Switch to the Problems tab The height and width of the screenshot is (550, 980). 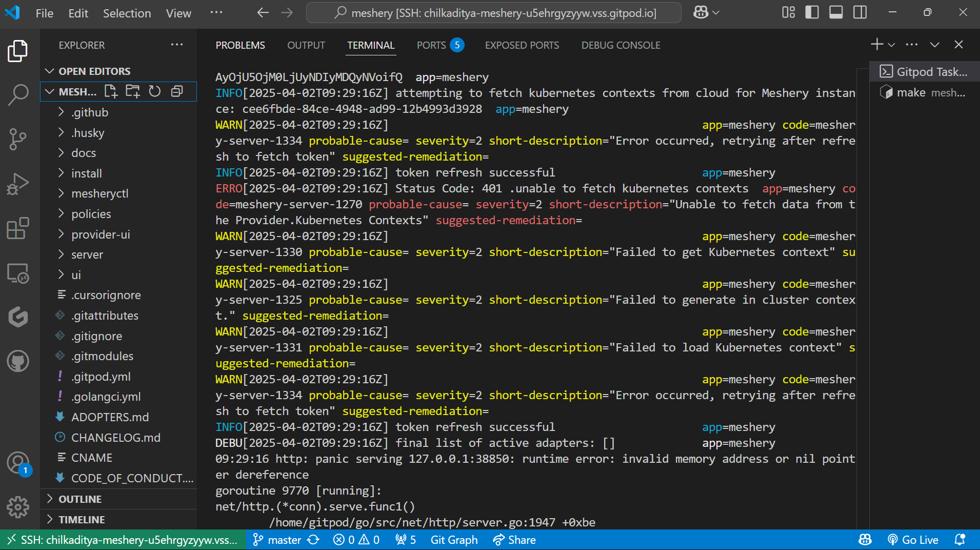point(241,45)
